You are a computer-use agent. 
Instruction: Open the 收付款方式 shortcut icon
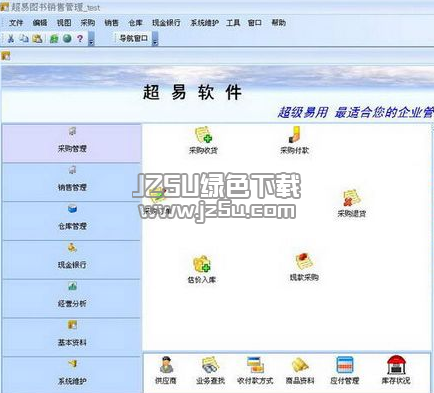[255, 370]
